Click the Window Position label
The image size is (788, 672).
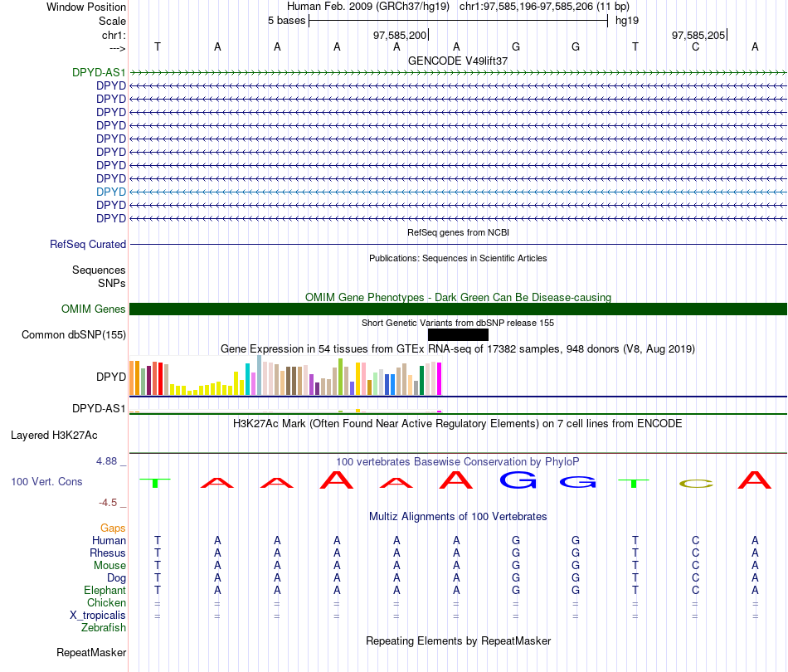[86, 7]
